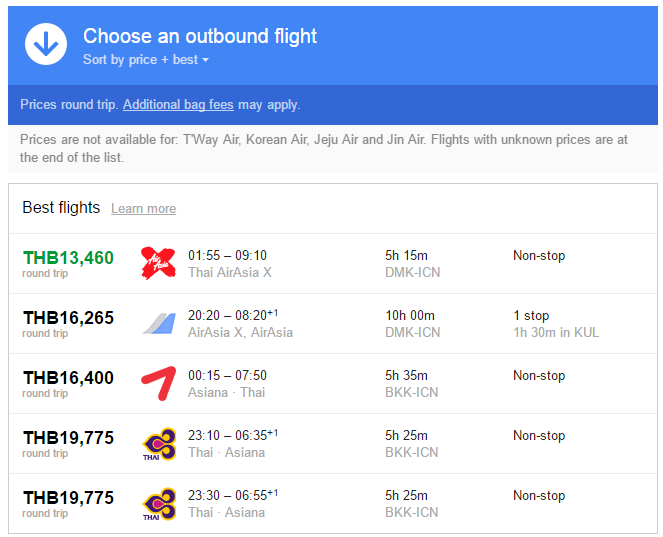Image resolution: width=663 pixels, height=537 pixels.
Task: Pick the 20:20 – 08:20 flight time
Action: 232,316
